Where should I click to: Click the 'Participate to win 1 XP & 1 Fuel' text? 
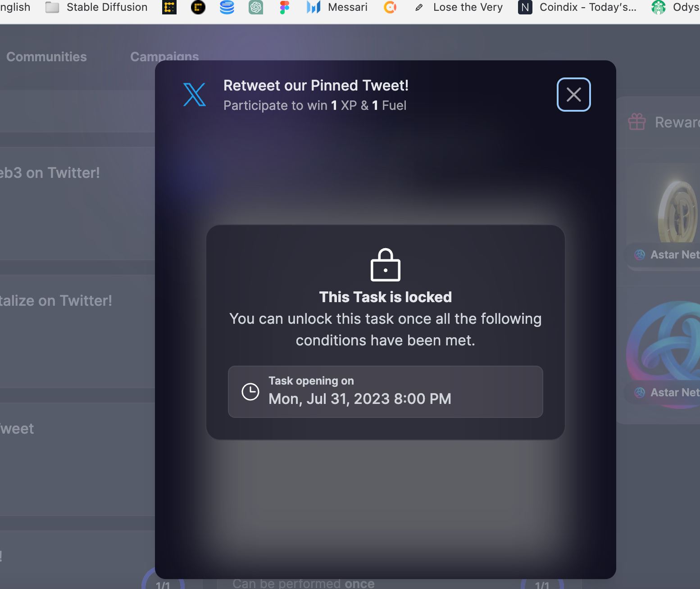pyautogui.click(x=315, y=105)
